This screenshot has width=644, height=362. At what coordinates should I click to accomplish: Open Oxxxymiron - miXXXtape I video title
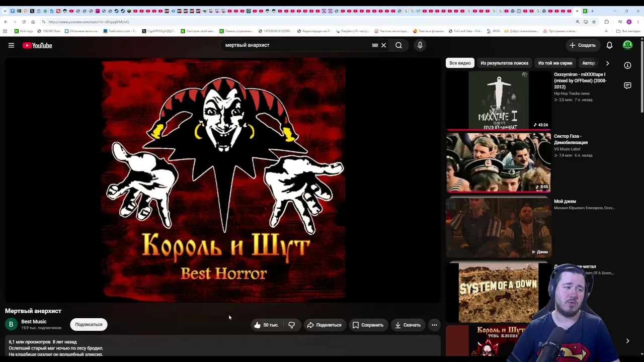pyautogui.click(x=580, y=80)
